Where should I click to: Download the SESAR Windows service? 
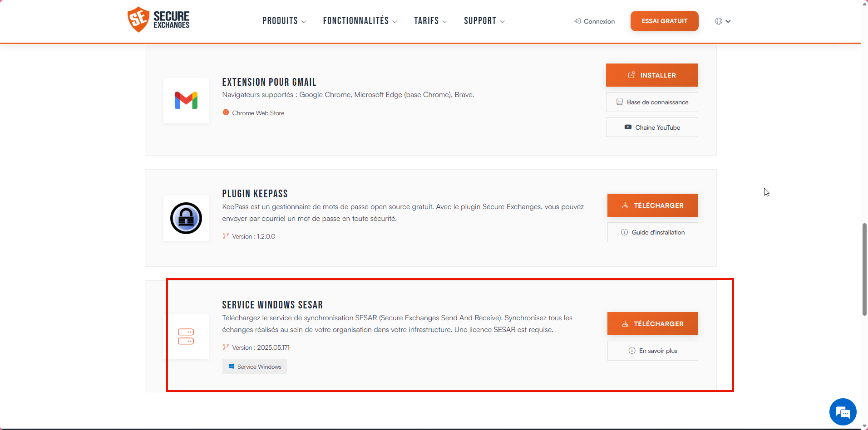coord(652,324)
